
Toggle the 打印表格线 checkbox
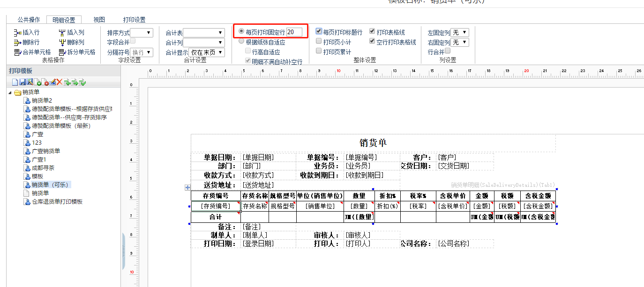[372, 32]
